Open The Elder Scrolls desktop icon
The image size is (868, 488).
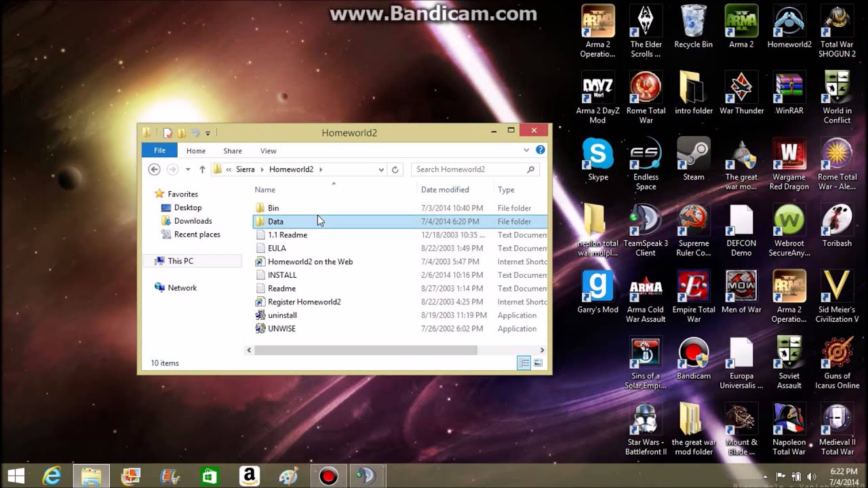646,32
